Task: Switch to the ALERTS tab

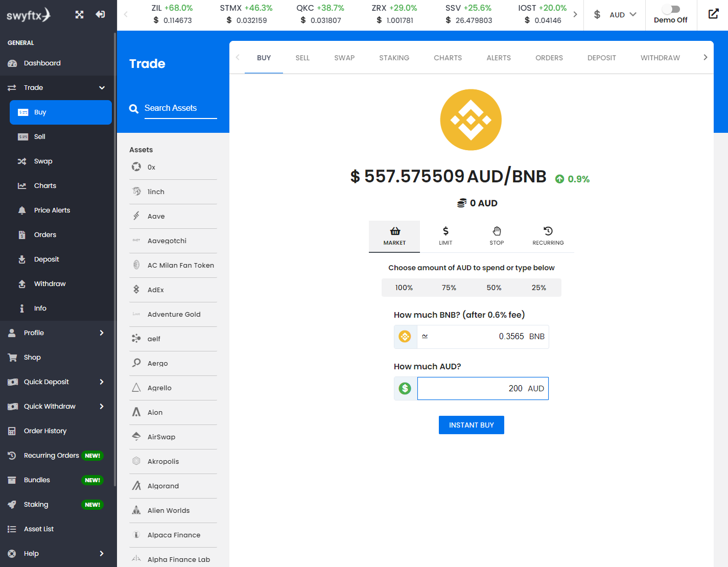Action: coord(499,58)
